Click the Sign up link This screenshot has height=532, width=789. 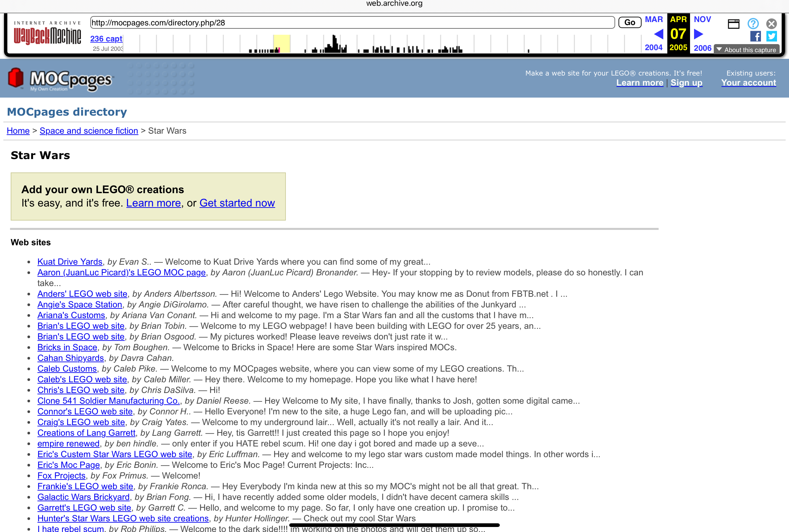click(686, 83)
